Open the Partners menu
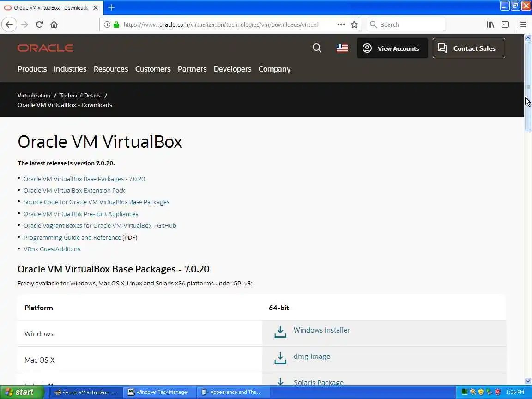The height and width of the screenshot is (399, 532). point(192,69)
